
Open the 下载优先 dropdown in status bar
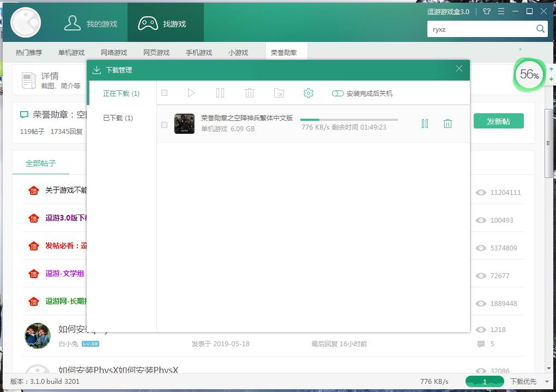point(529,382)
